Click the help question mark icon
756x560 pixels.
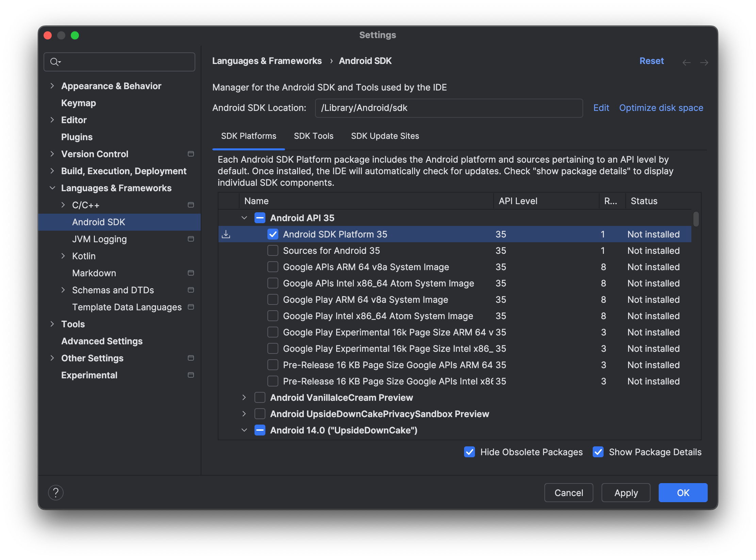56,492
